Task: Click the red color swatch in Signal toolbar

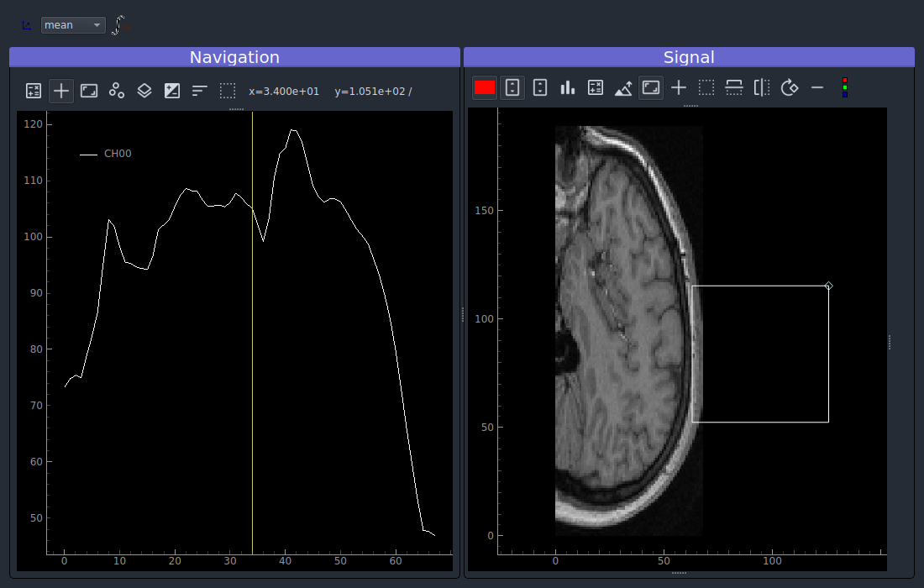Action: [x=485, y=88]
